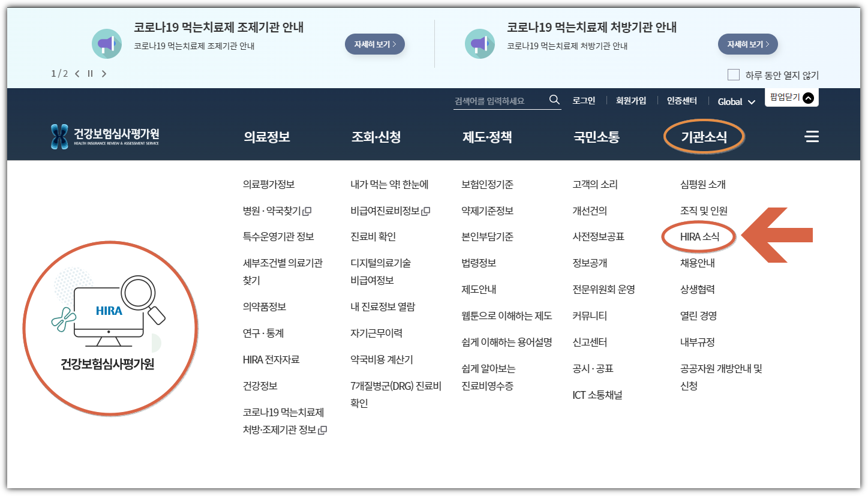This screenshot has width=868, height=496.
Task: Select 자기근무이력 submenu item
Action: click(x=376, y=333)
